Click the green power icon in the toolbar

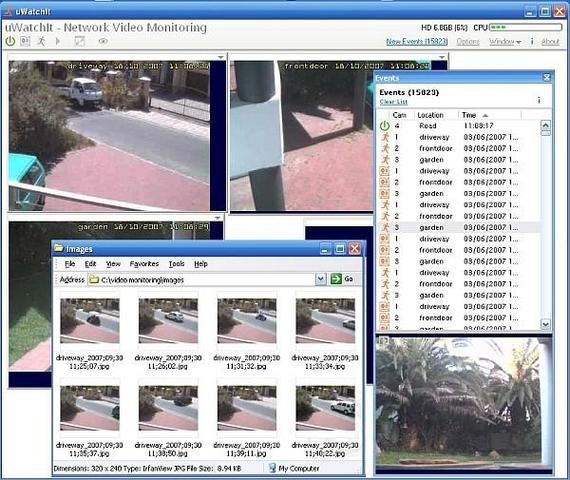click(x=10, y=41)
